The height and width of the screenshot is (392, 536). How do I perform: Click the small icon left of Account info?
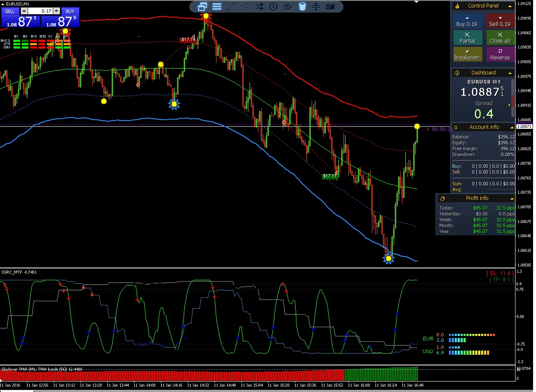coord(456,127)
